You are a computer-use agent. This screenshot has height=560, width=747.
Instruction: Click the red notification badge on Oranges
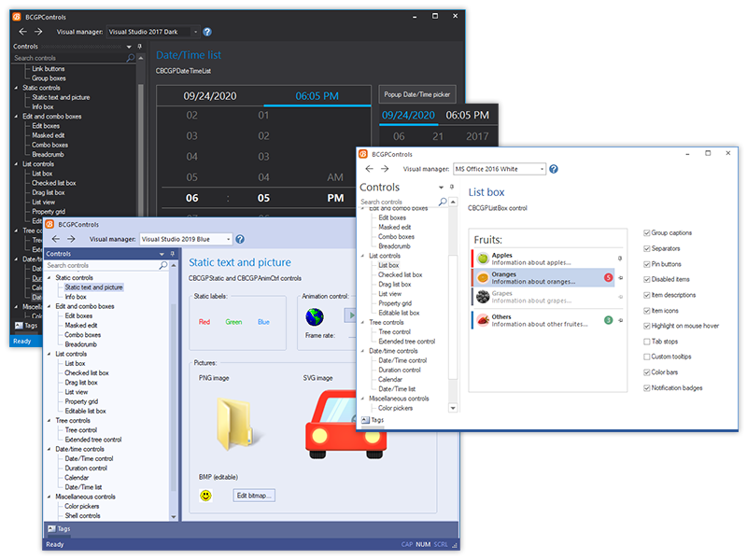608,277
